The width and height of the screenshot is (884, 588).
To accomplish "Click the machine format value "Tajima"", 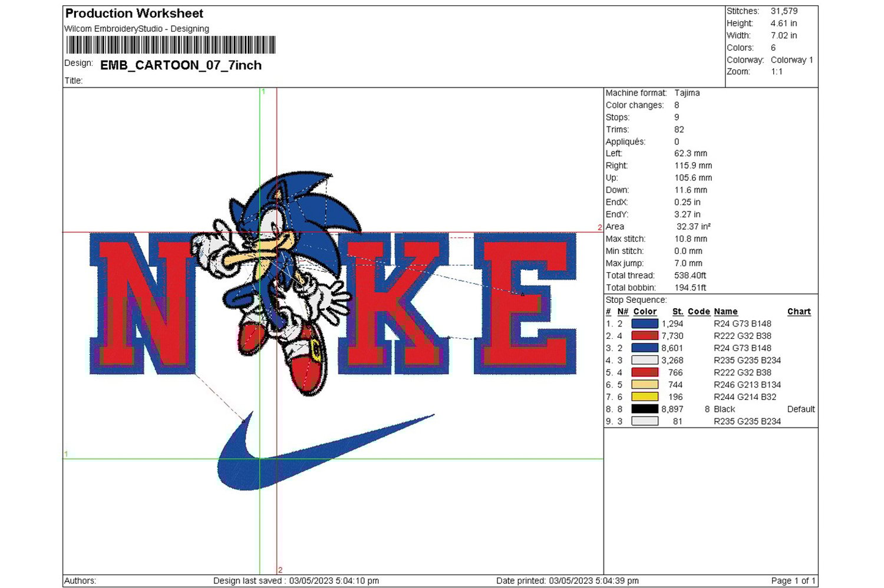I will pyautogui.click(x=687, y=93).
